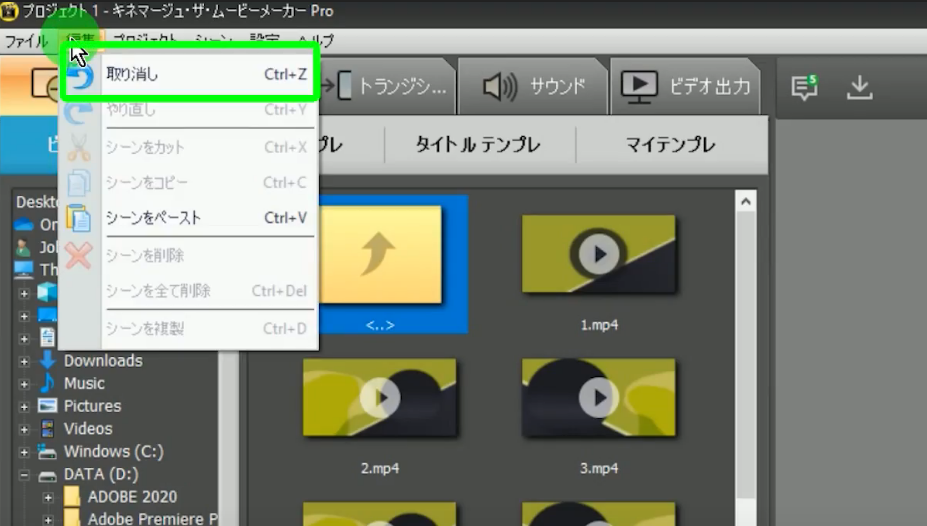
Task: Collapse the DATA (D:) drive node
Action: pos(24,475)
